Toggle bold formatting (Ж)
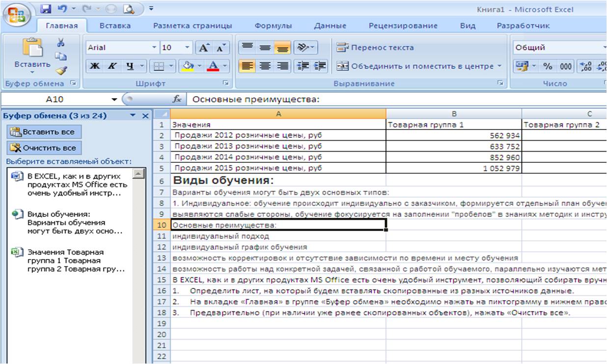The height and width of the screenshot is (364, 607). [95, 66]
